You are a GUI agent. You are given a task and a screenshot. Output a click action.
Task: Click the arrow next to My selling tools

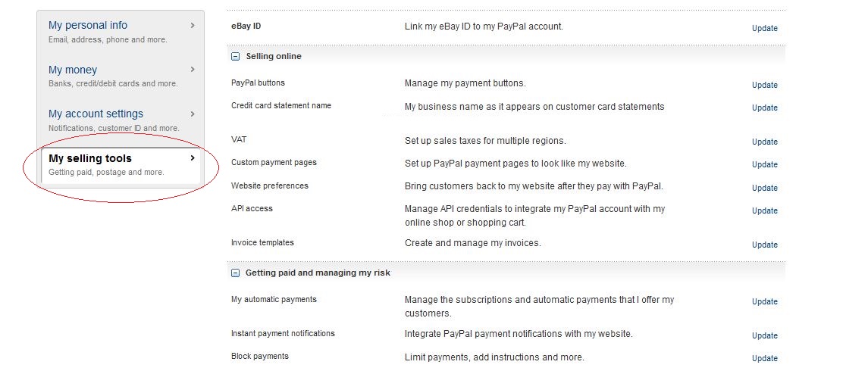pyautogui.click(x=193, y=158)
